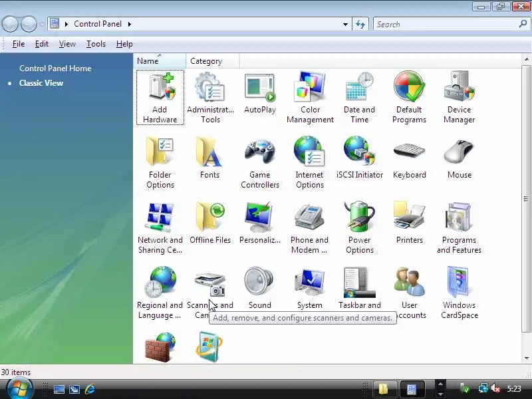
Task: Launch Device Manager
Action: [x=459, y=98]
